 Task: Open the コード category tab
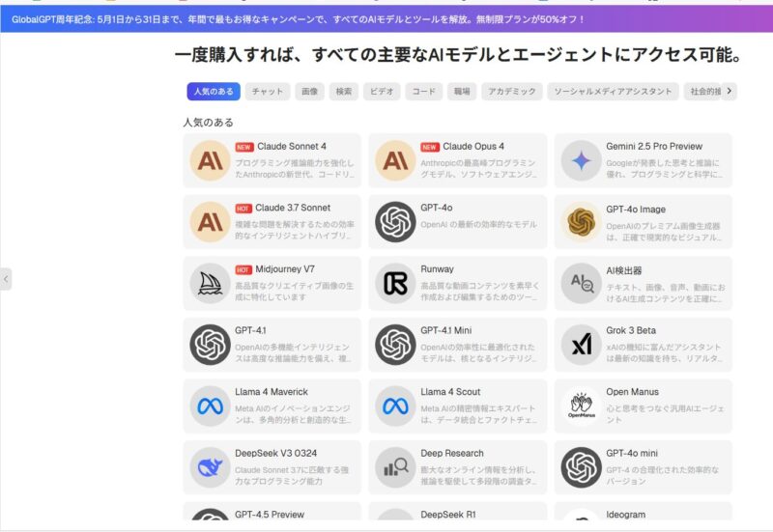(424, 91)
